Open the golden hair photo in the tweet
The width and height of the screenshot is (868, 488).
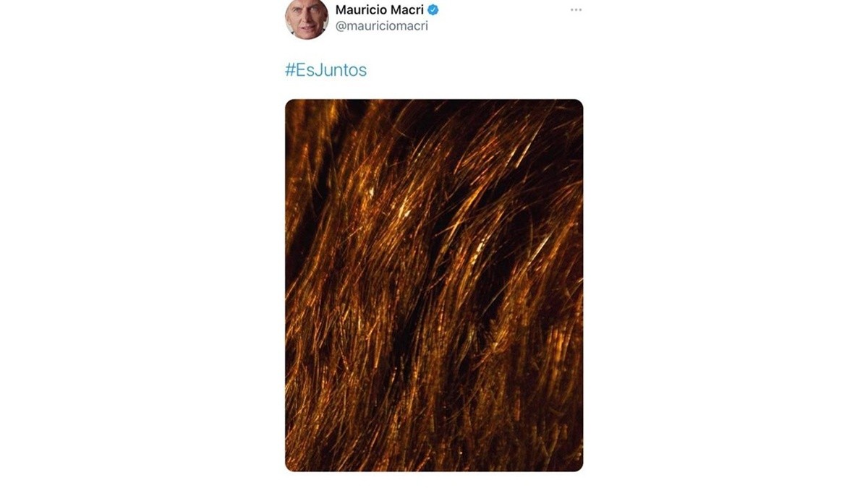(434, 286)
